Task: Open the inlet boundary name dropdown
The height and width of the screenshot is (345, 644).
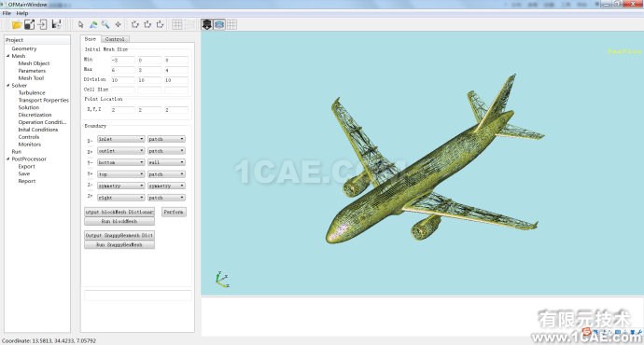Action: click(121, 139)
